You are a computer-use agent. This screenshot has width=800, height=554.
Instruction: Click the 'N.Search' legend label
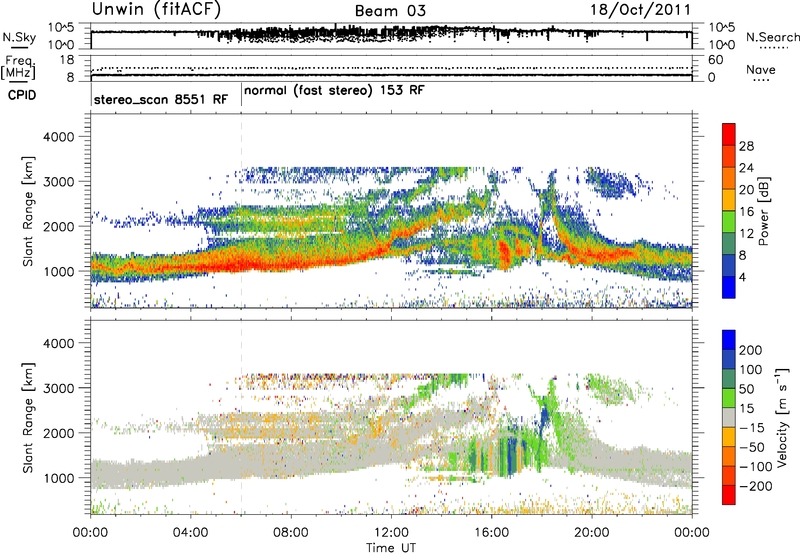[772, 37]
